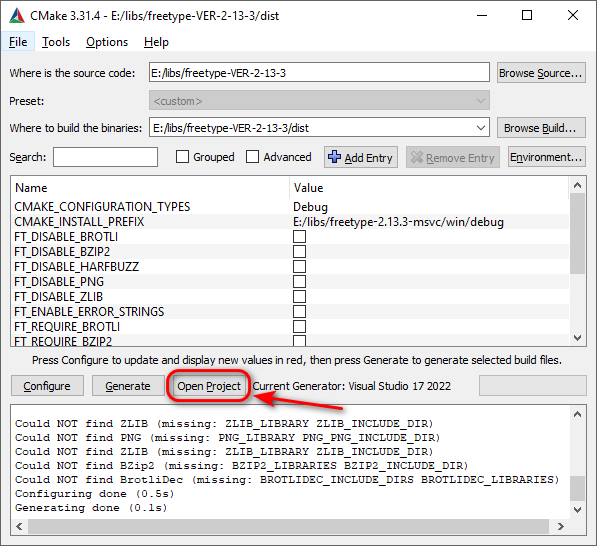Click the CMake logo icon in title bar
Image resolution: width=597 pixels, height=546 pixels.
(17, 16)
